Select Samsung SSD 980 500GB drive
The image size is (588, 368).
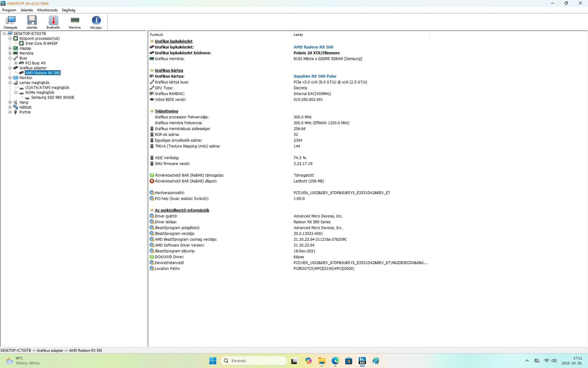(53, 97)
